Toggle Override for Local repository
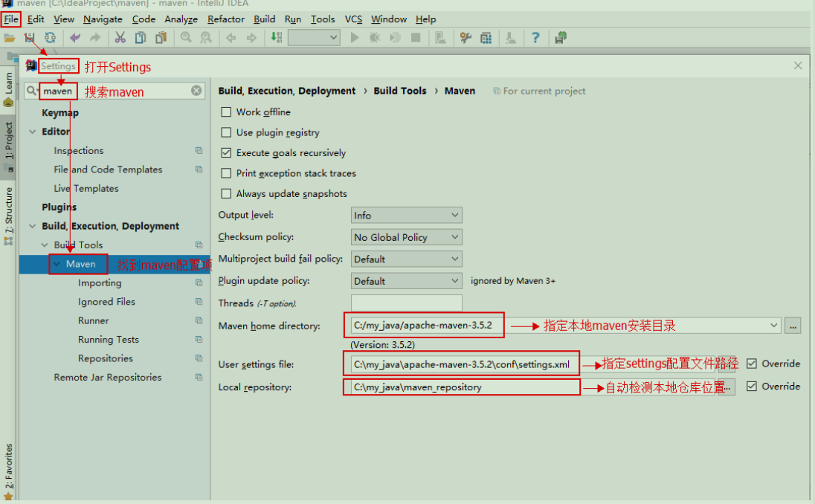Screen dimensions: 815x504 tap(752, 386)
